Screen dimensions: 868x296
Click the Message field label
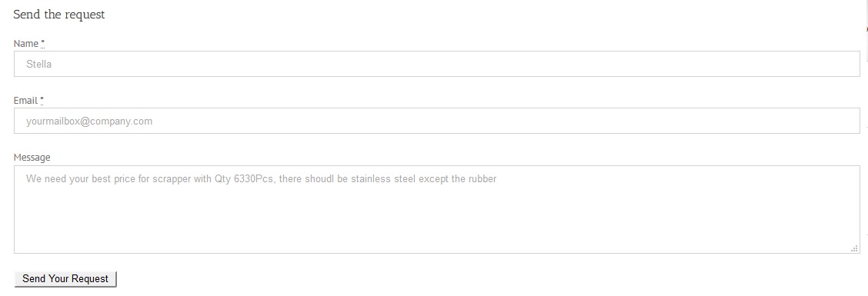(x=32, y=158)
